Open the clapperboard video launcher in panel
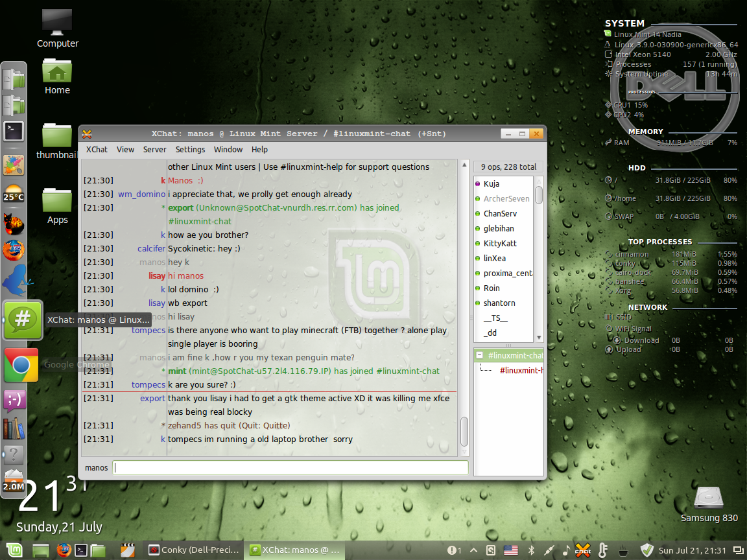Screen dimensions: 747x560 coord(128,550)
